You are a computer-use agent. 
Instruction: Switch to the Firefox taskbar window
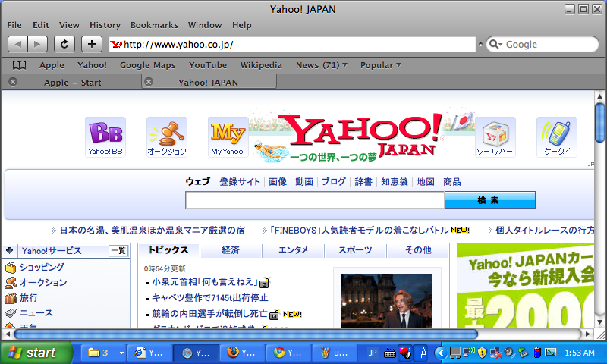coord(242,353)
